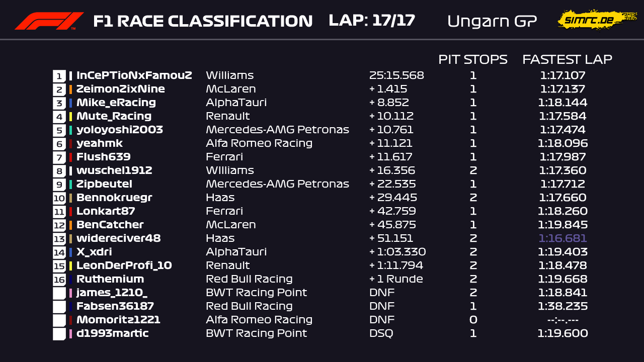
Task: Click the purple fastest lap 1:16.681
Action: 562,238
